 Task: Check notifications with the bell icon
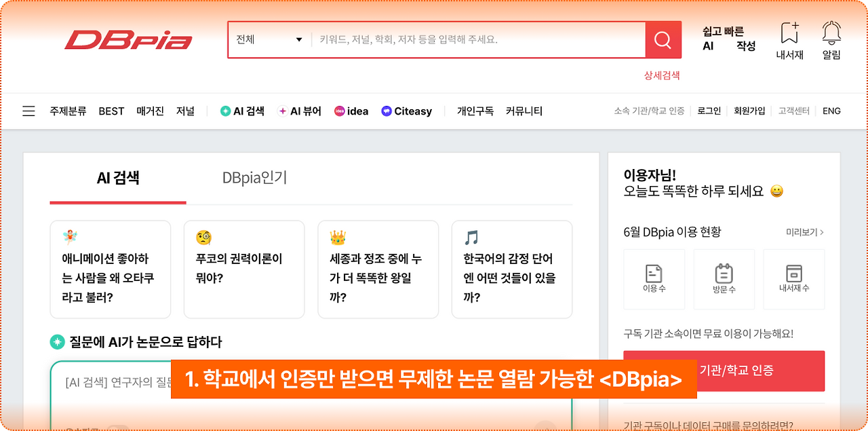831,34
